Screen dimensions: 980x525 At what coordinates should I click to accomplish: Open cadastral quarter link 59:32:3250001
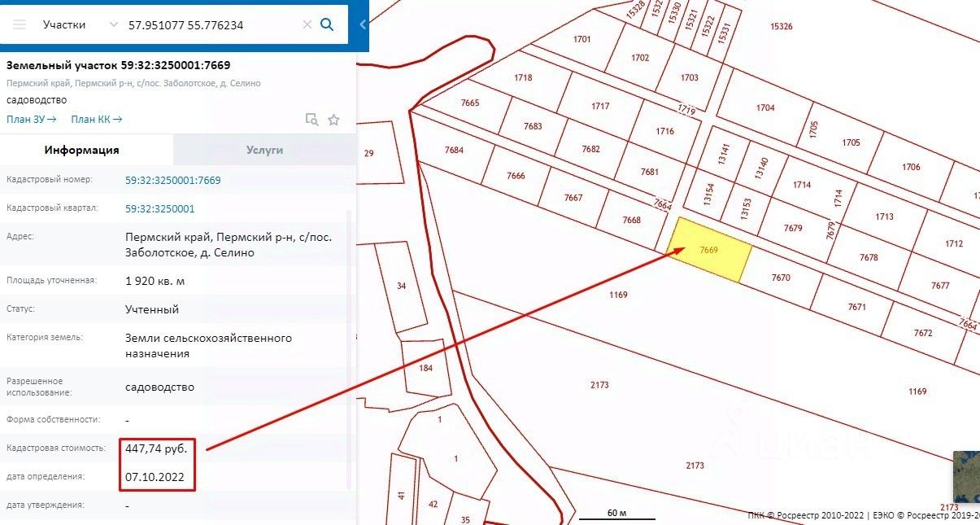[160, 208]
